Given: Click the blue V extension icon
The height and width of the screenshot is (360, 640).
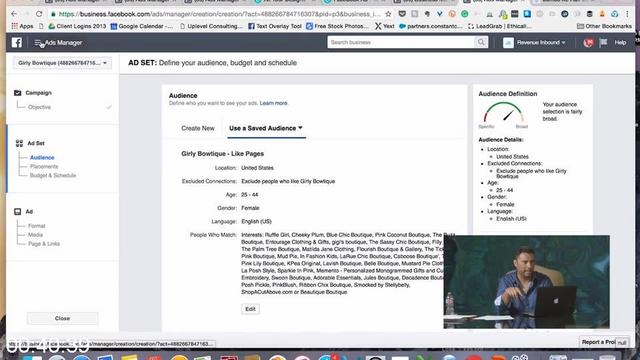Looking at the screenshot, I should tap(440, 14).
